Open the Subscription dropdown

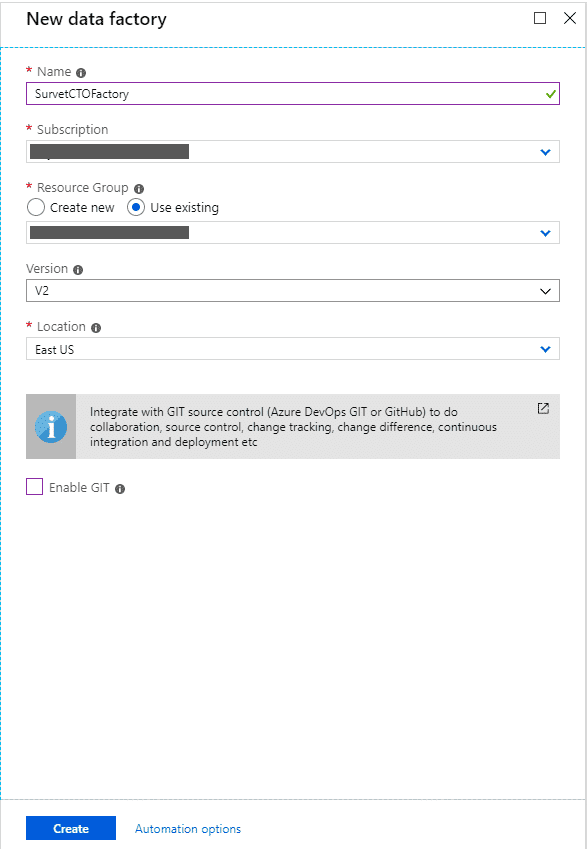[292, 152]
